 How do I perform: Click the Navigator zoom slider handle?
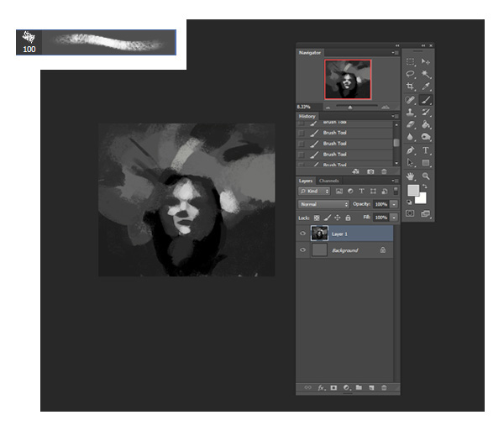[350, 107]
